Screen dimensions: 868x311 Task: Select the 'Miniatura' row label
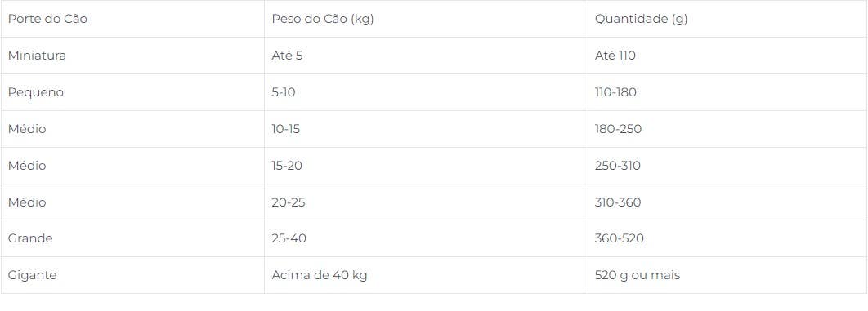[x=133, y=56]
